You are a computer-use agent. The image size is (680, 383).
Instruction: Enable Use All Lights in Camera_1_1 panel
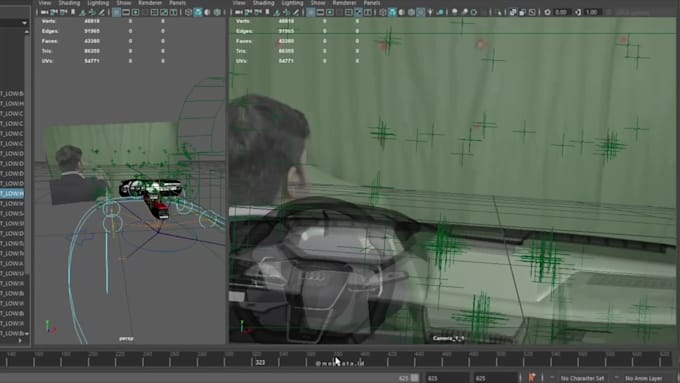click(x=431, y=12)
